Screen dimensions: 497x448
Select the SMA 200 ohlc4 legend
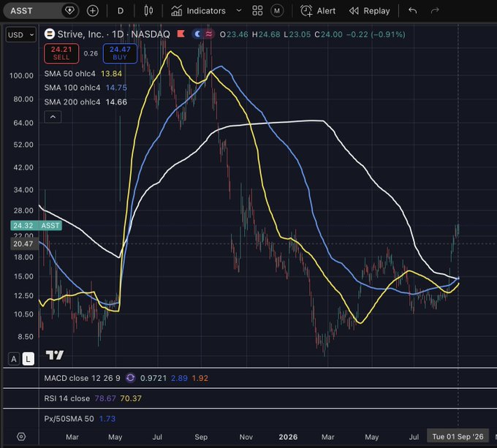[x=72, y=102]
